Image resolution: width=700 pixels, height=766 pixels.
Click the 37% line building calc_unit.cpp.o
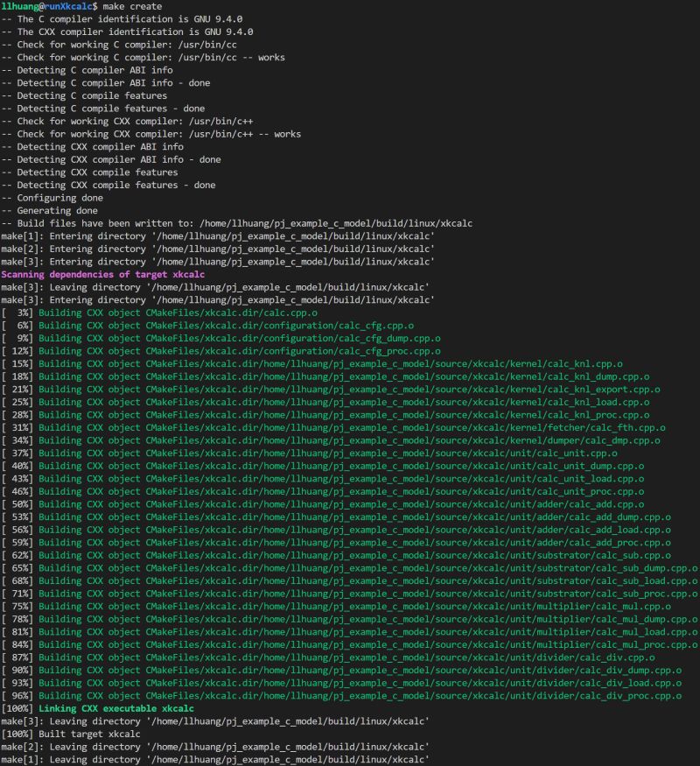[309, 453]
